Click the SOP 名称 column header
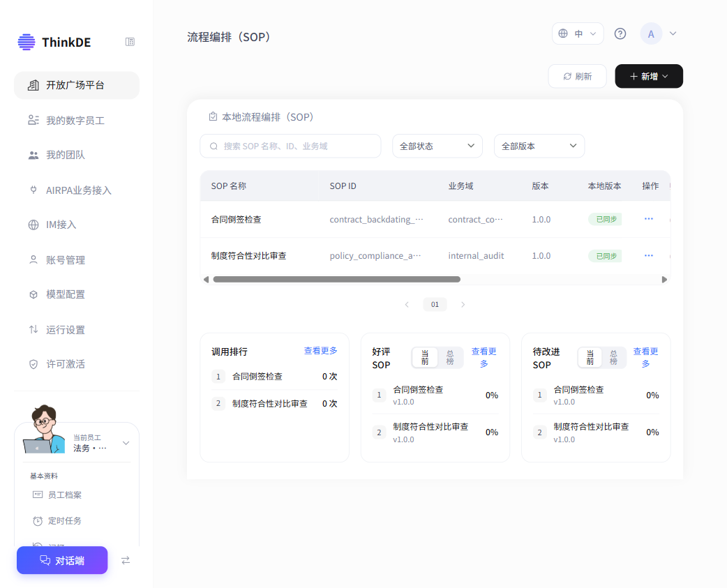The width and height of the screenshot is (727, 588). 229,186
